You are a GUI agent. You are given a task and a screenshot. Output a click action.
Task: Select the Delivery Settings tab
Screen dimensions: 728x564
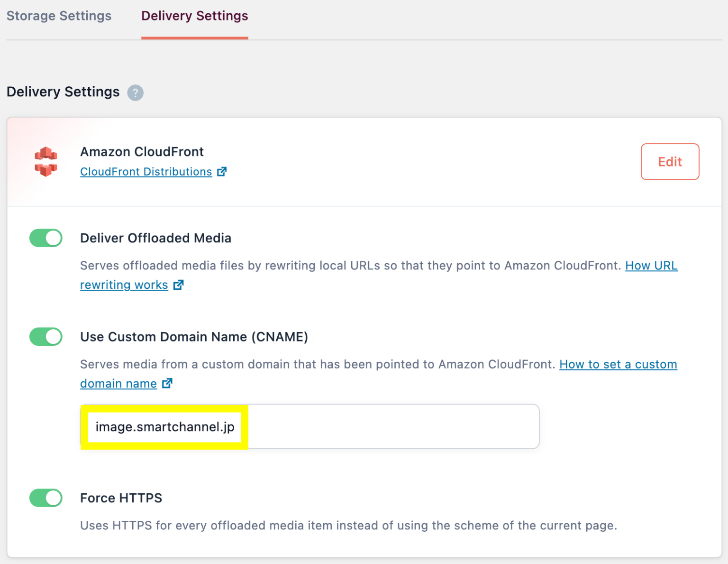tap(194, 16)
